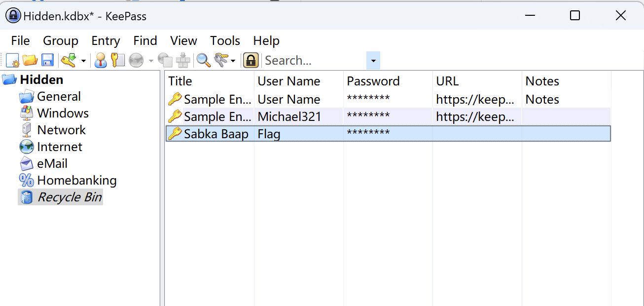Lock workspace with the padlock icon

pyautogui.click(x=251, y=60)
